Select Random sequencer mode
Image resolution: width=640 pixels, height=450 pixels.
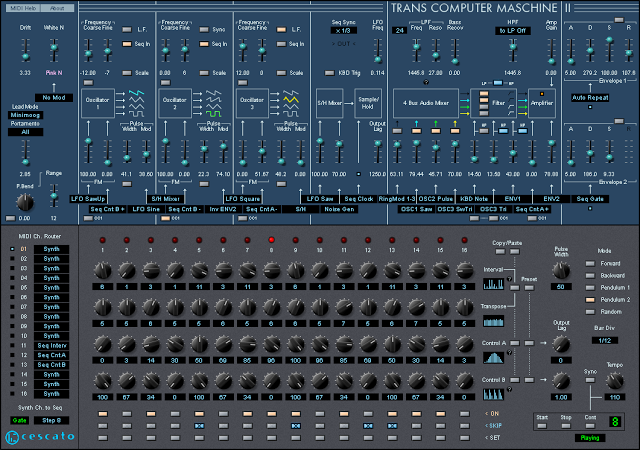(x=590, y=312)
